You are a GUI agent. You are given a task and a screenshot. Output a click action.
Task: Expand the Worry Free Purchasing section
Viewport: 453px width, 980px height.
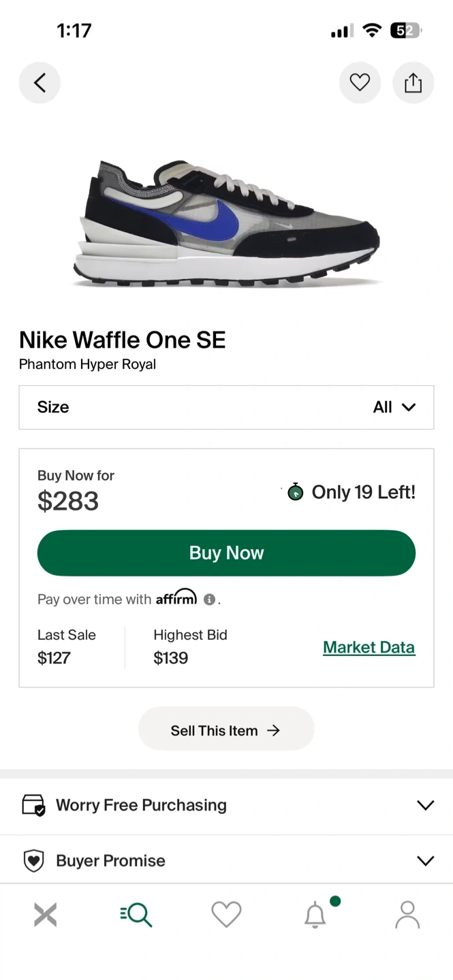click(x=425, y=805)
